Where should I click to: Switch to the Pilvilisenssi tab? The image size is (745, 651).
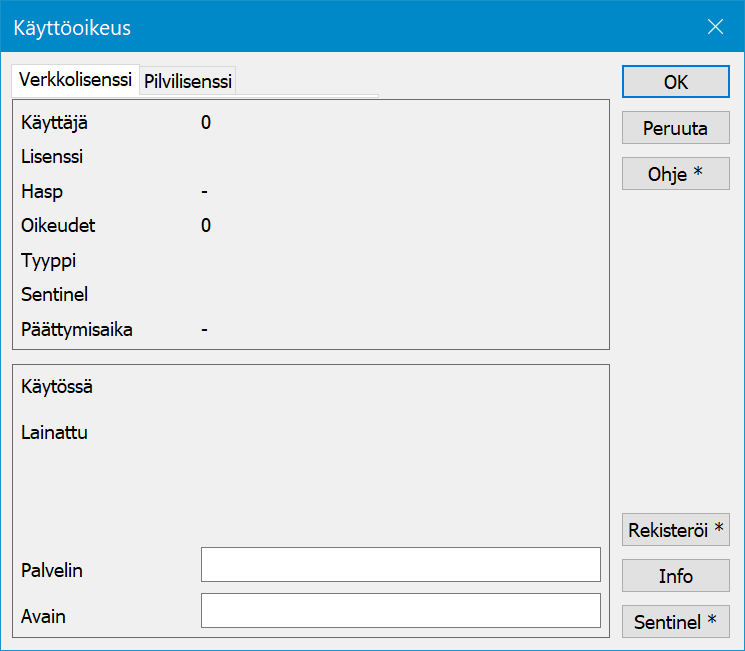(188, 82)
